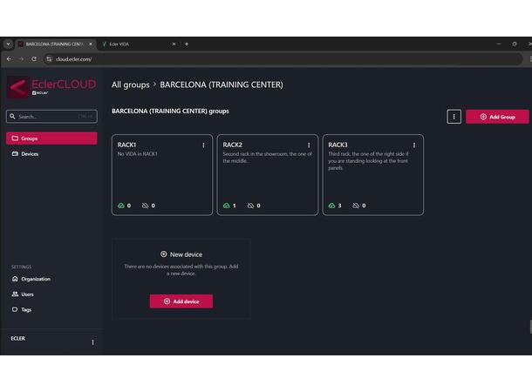Click the 'No VIDA in RACK1' description
Image resolution: width=532 pixels, height=392 pixels.
(138, 154)
